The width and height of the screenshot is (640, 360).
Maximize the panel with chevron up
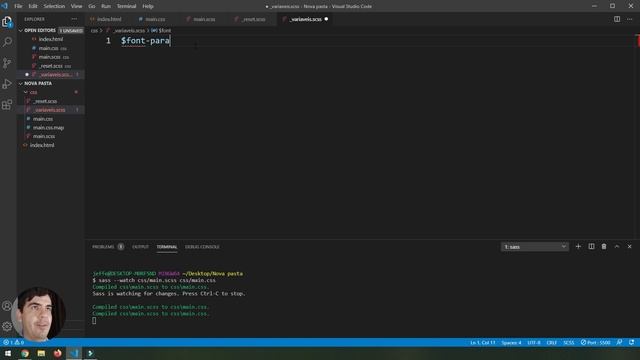(617, 247)
